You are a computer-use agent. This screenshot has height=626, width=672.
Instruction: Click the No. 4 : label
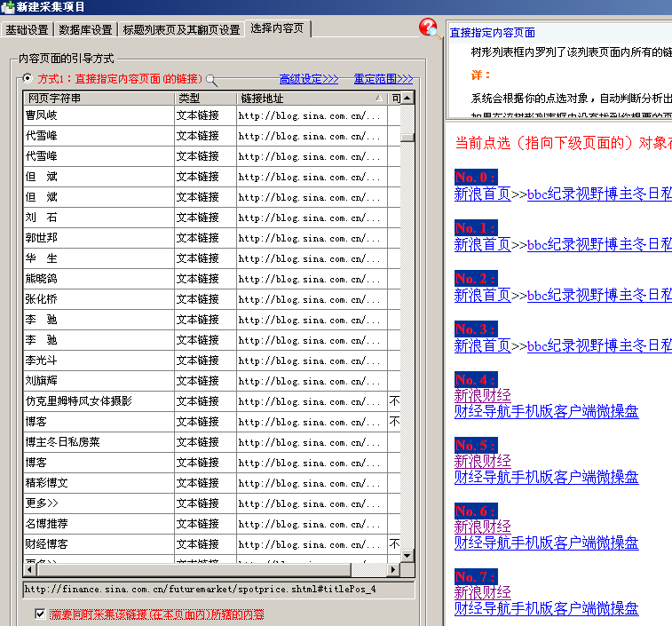point(476,379)
